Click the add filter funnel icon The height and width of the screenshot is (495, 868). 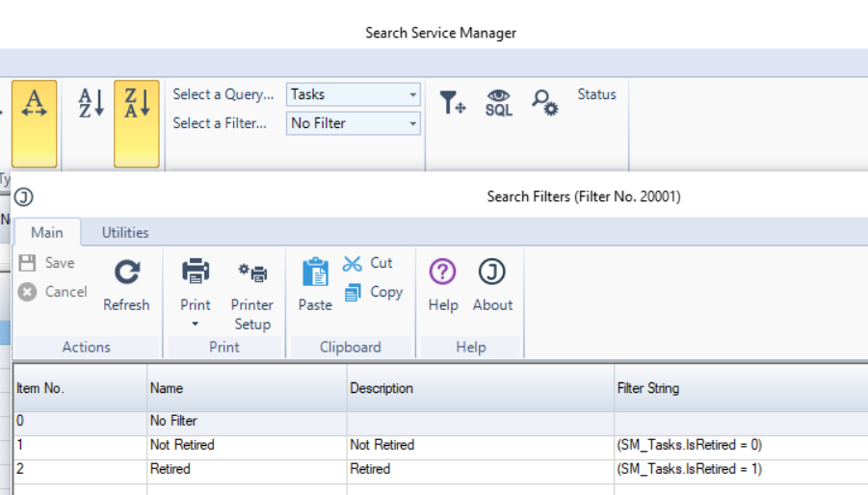[x=453, y=102]
